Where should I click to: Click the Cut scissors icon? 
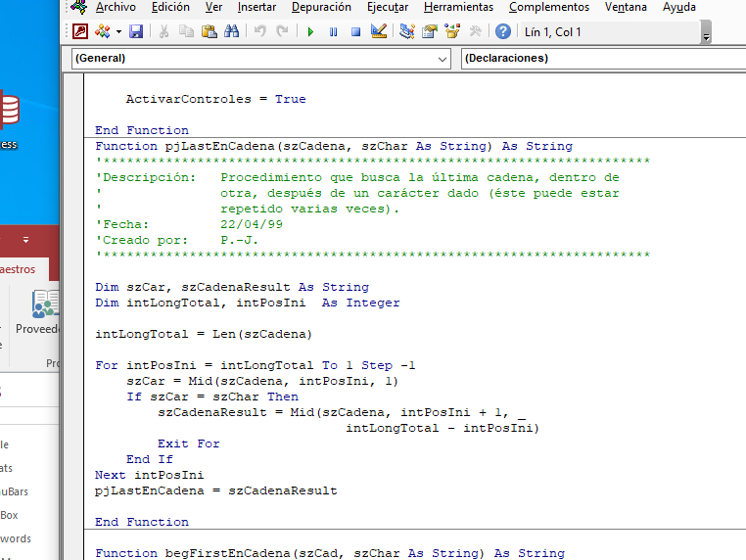point(163,32)
